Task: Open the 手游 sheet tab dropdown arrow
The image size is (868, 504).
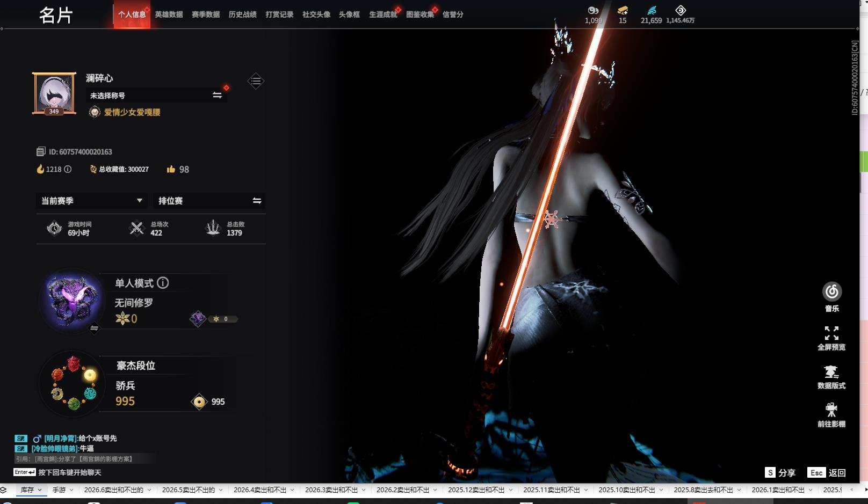Action: tap(71, 490)
